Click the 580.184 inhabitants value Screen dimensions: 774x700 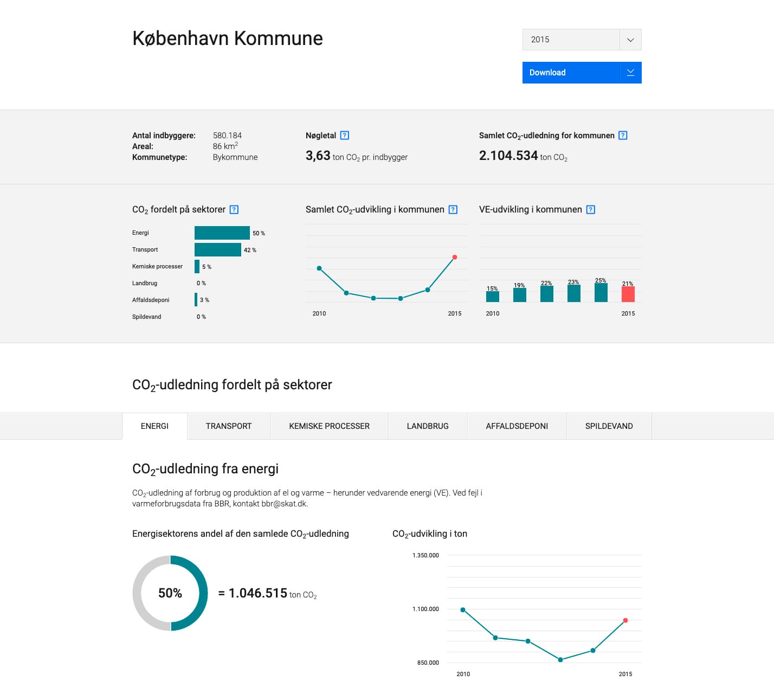pos(227,136)
